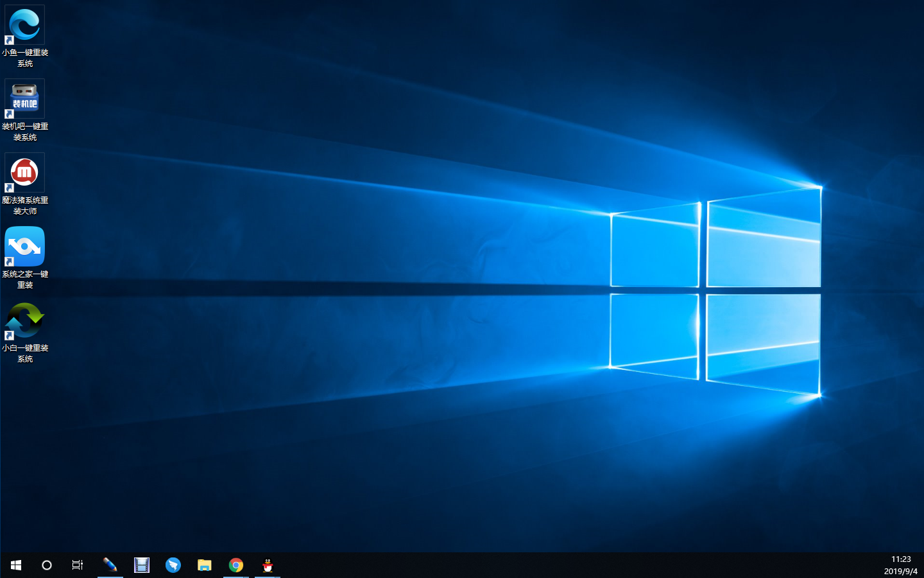Open 魔法猪系统重装大师 on the desktop
This screenshot has height=578, width=924.
(24, 171)
